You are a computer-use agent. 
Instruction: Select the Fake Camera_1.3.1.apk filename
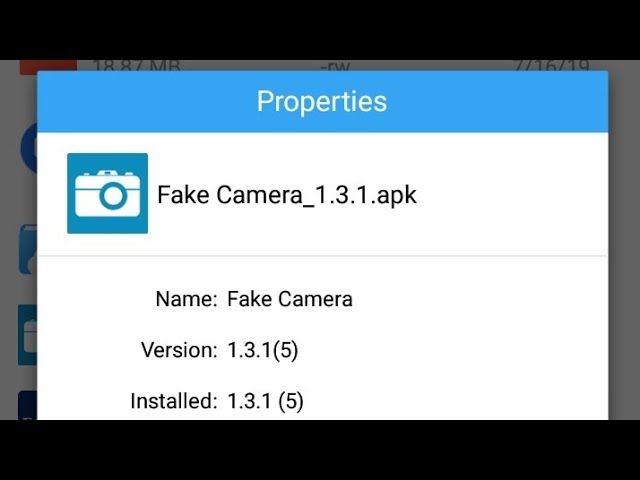click(x=287, y=195)
